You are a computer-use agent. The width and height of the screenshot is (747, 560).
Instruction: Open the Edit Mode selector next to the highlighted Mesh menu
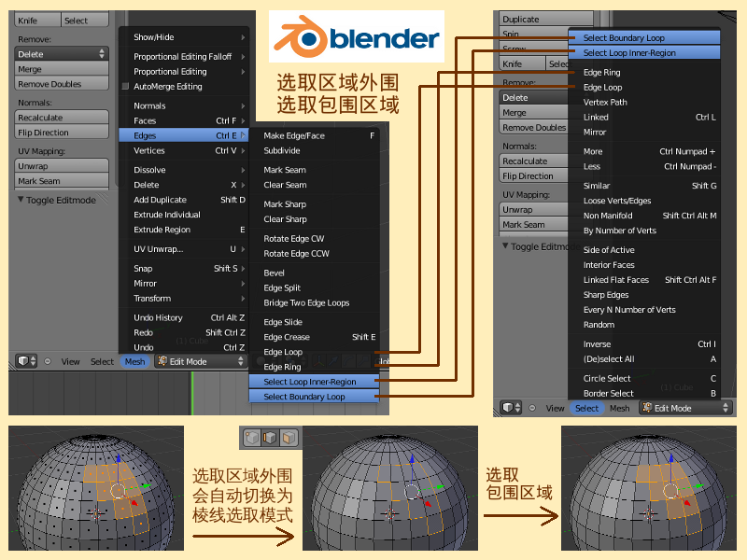(201, 361)
